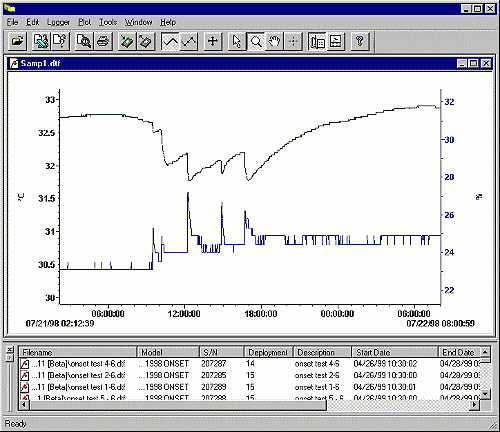The height and width of the screenshot is (432, 500).
Task: Click serial number 207285
Action: pos(214,375)
